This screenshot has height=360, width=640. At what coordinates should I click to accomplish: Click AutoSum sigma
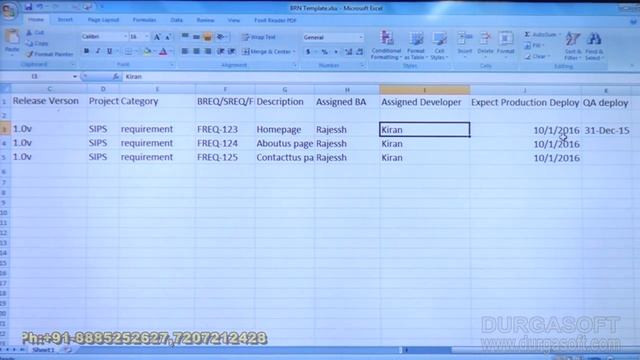click(541, 34)
